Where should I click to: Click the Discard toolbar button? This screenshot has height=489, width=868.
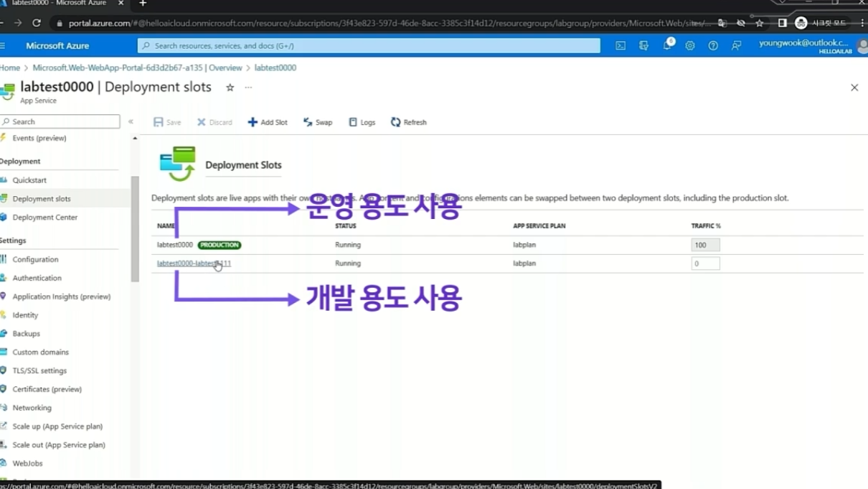coord(214,122)
